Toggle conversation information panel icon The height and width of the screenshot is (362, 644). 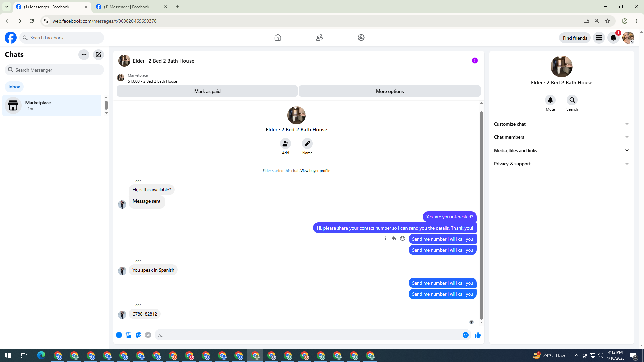tap(475, 61)
